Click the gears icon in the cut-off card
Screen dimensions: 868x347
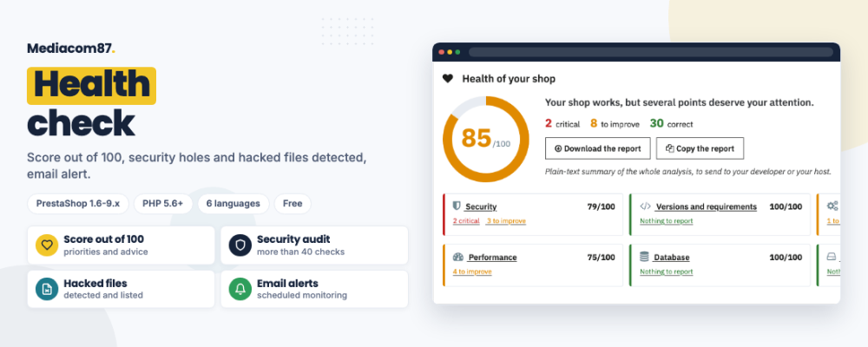pyautogui.click(x=832, y=206)
